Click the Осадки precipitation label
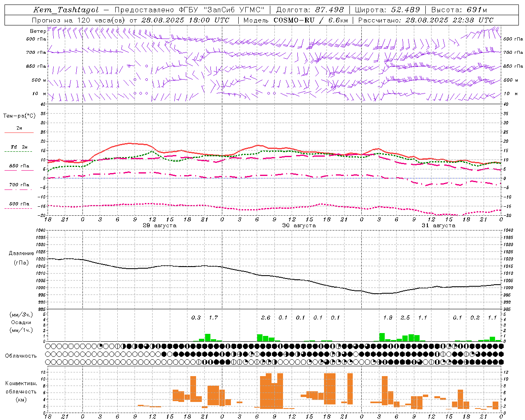This screenshot has height=420, width=525. pos(21,322)
